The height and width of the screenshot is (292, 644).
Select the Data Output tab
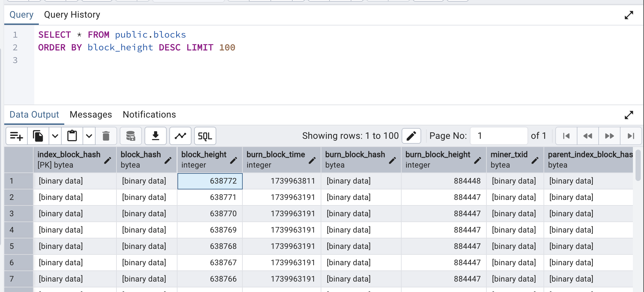34,115
